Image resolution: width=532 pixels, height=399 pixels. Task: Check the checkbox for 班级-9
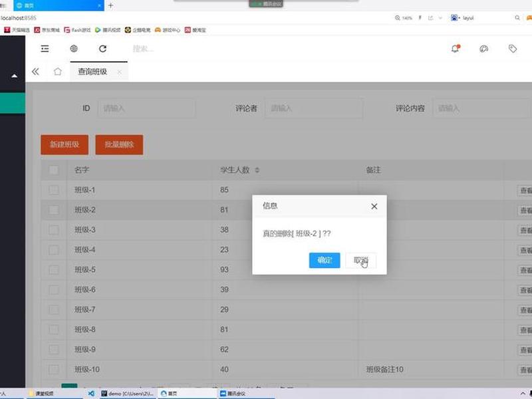coord(54,350)
